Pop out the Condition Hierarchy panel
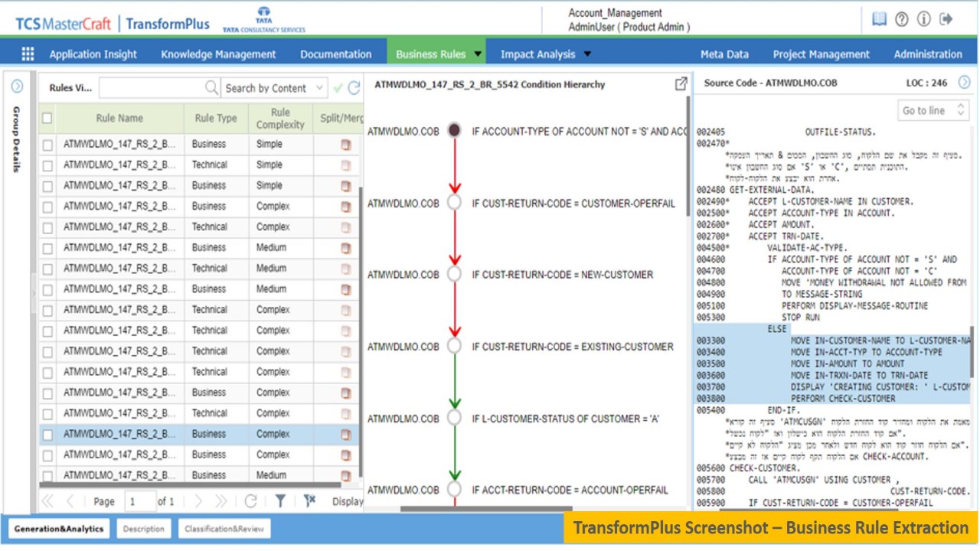The height and width of the screenshot is (551, 980). pos(681,84)
